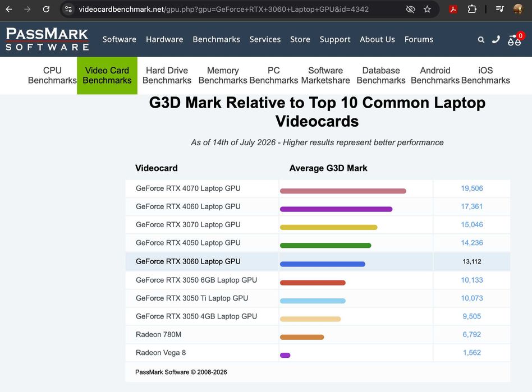The image size is (532, 392).
Task: Open the iOS Benchmarks tab
Action: [x=485, y=75]
